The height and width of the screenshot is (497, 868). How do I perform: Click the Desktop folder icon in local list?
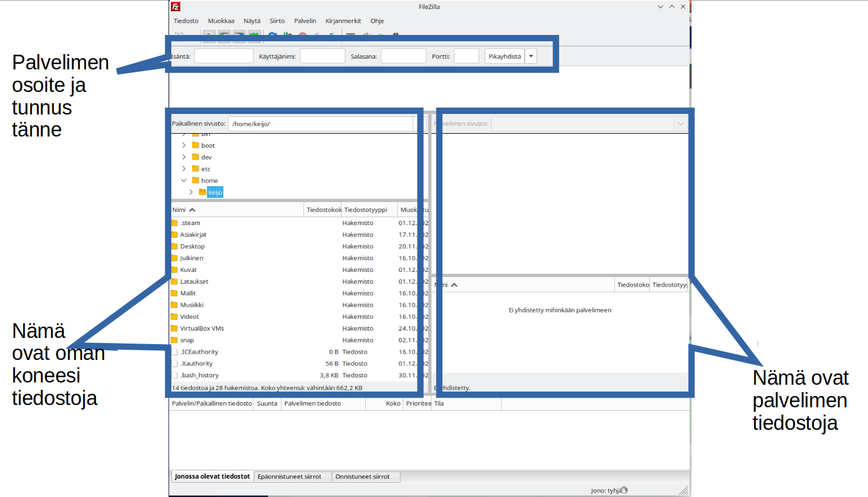[175, 247]
